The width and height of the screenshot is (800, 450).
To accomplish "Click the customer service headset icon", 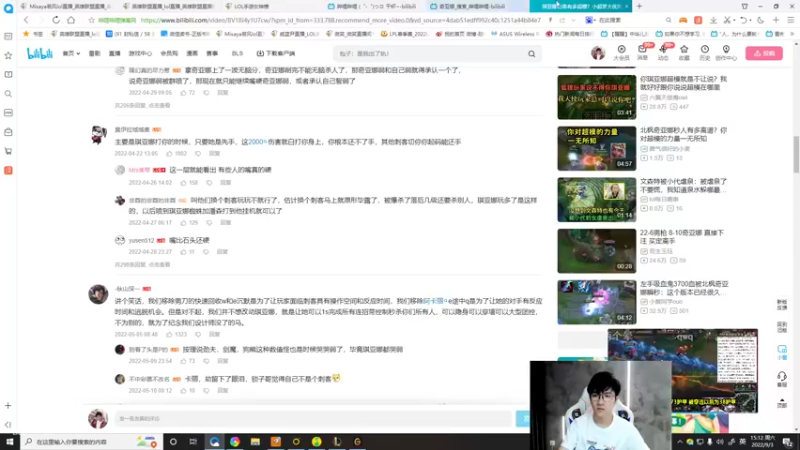I will [x=782, y=379].
